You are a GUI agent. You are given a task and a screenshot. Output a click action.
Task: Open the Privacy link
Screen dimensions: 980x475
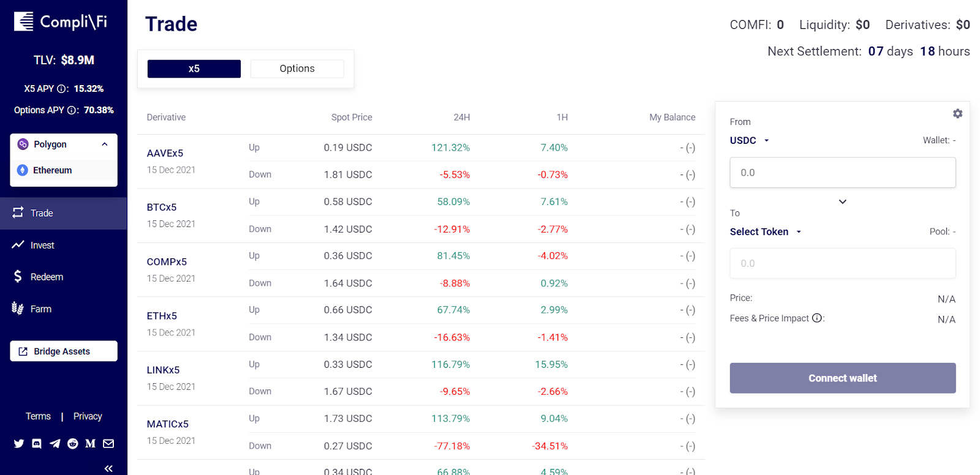[x=88, y=416]
